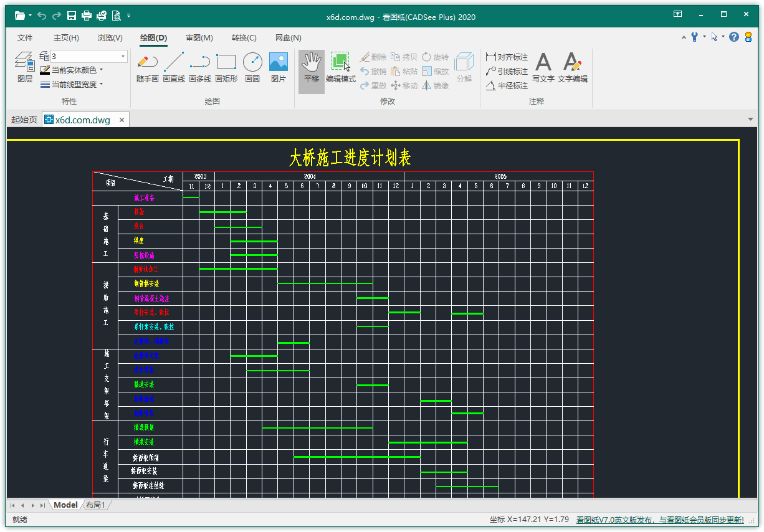This screenshot has width=764, height=532.
Task: Toggle 编辑模式 edit mode
Action: [x=340, y=67]
